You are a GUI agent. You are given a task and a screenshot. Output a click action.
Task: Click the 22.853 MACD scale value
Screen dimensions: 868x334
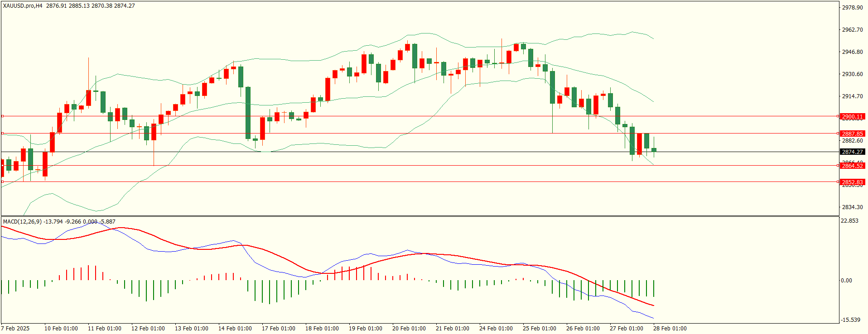[849, 220]
